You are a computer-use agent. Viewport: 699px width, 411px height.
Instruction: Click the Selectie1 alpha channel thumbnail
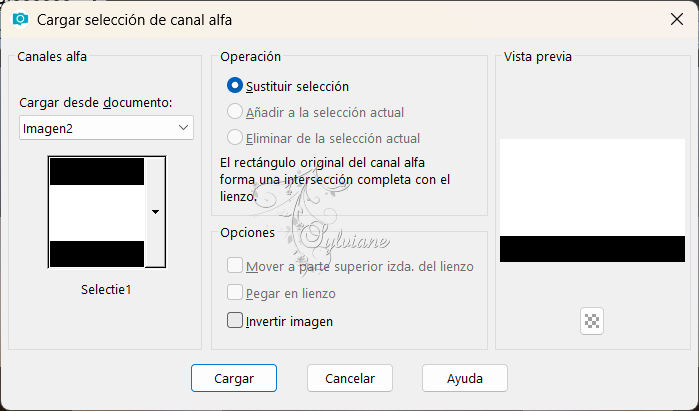97,212
